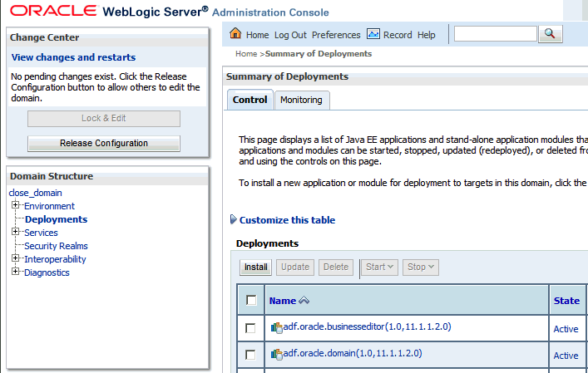Click the Name column sort icon
This screenshot has width=588, height=373.
pos(304,301)
